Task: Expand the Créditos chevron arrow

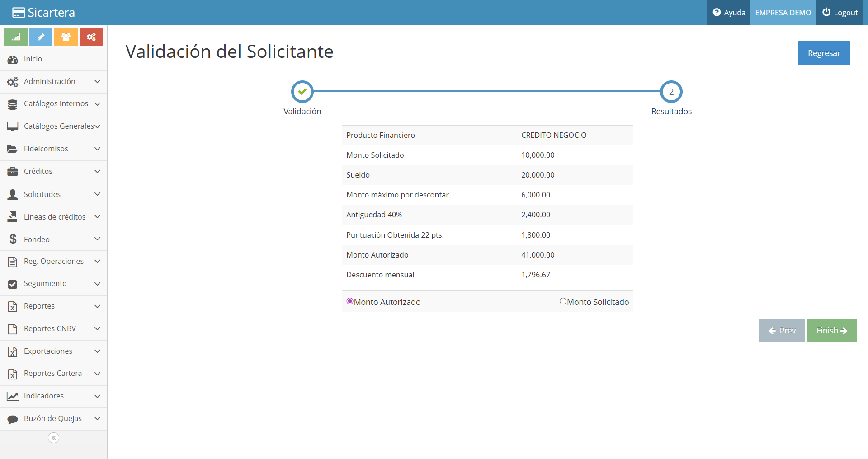Action: click(97, 171)
